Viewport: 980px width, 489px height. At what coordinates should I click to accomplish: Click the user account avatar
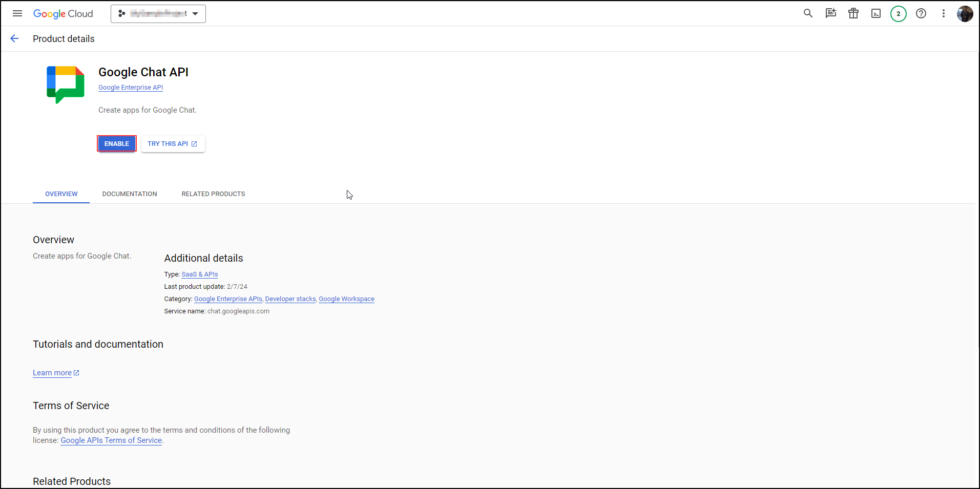point(965,14)
